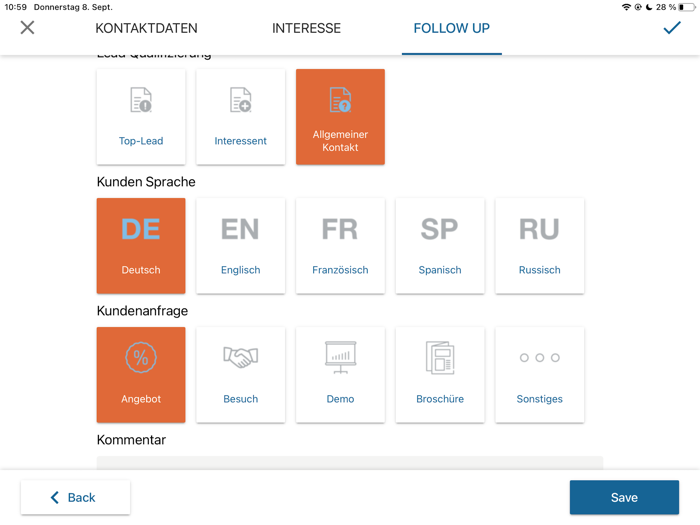This screenshot has height=525, width=700.
Task: Select the Besuch handshake tile
Action: [241, 375]
